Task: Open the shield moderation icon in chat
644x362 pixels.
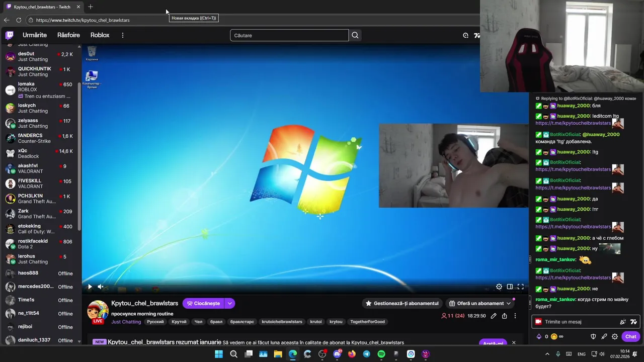Action: [x=593, y=336]
